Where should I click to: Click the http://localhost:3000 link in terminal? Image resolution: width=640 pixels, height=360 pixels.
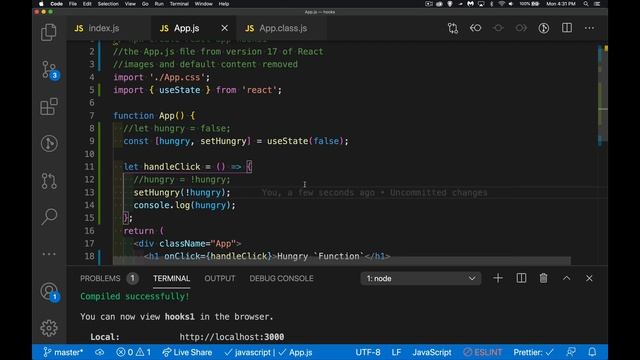(232, 337)
